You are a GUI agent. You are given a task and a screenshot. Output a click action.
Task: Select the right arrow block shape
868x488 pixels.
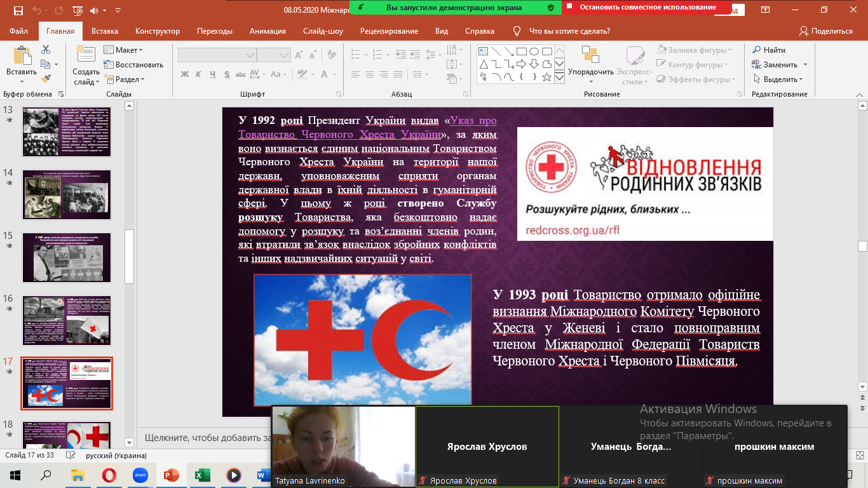click(x=521, y=64)
